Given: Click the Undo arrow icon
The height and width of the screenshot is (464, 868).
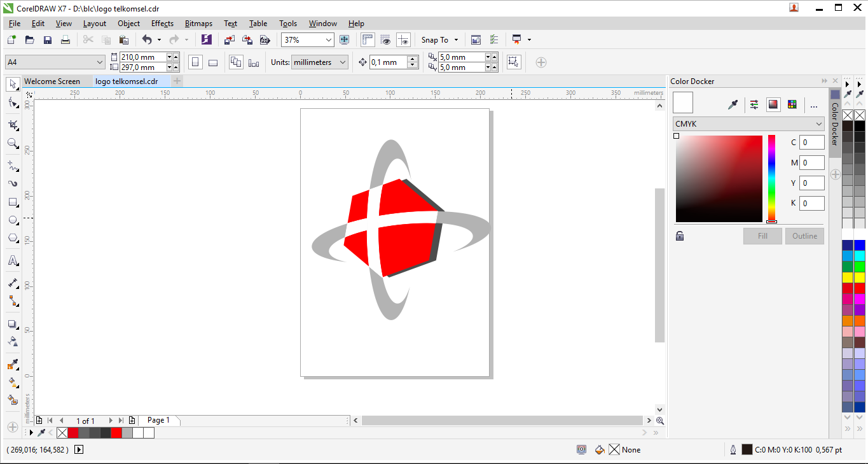Looking at the screenshot, I should 147,39.
